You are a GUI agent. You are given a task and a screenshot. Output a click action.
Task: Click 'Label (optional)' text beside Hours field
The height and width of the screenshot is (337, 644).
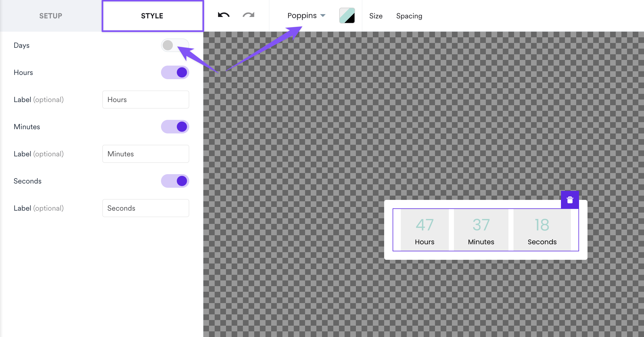coord(39,100)
